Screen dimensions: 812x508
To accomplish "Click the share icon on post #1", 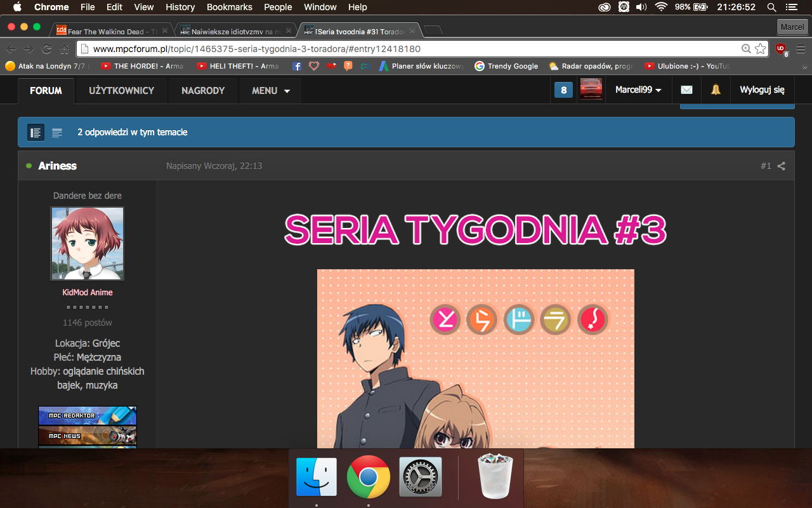I will (x=782, y=166).
